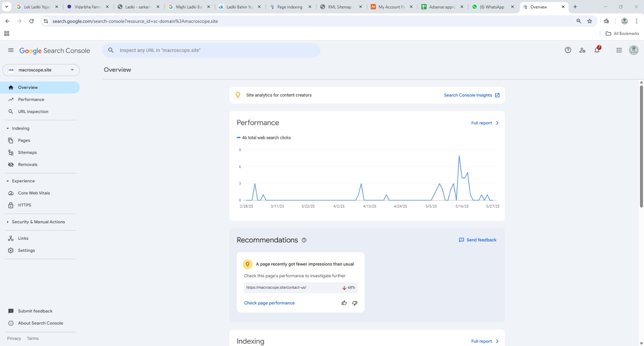644x346 pixels.
Task: Click Check page performance link
Action: pos(269,303)
